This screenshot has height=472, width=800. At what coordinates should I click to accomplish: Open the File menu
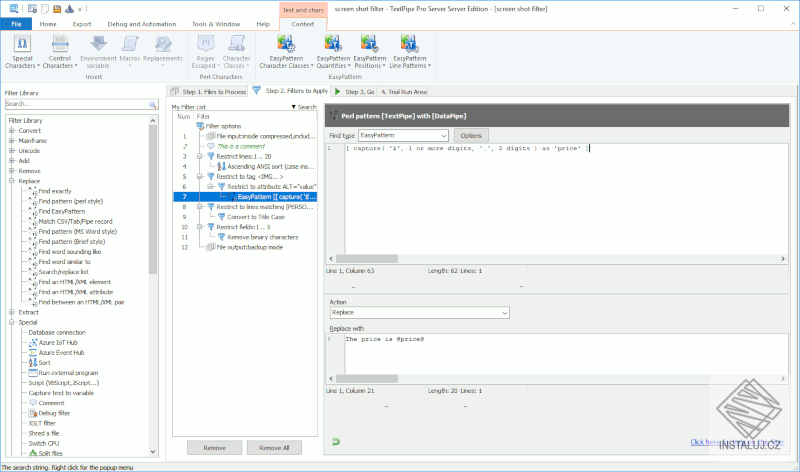[x=16, y=24]
